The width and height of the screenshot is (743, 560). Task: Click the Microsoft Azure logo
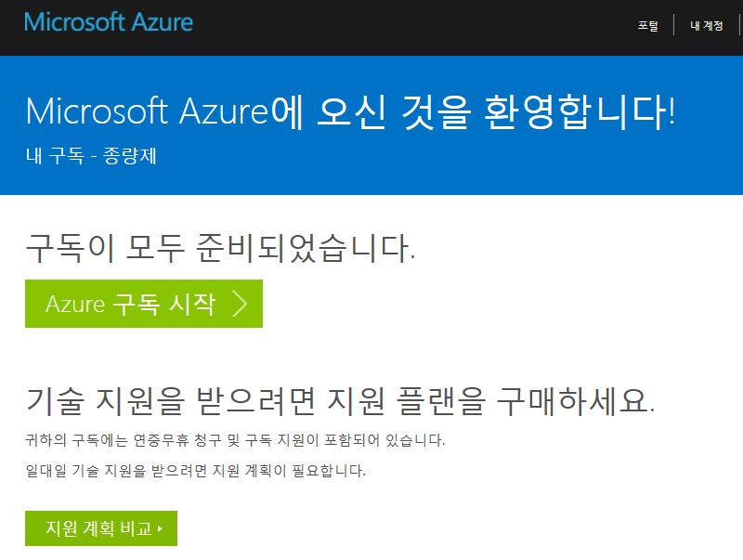tap(109, 22)
